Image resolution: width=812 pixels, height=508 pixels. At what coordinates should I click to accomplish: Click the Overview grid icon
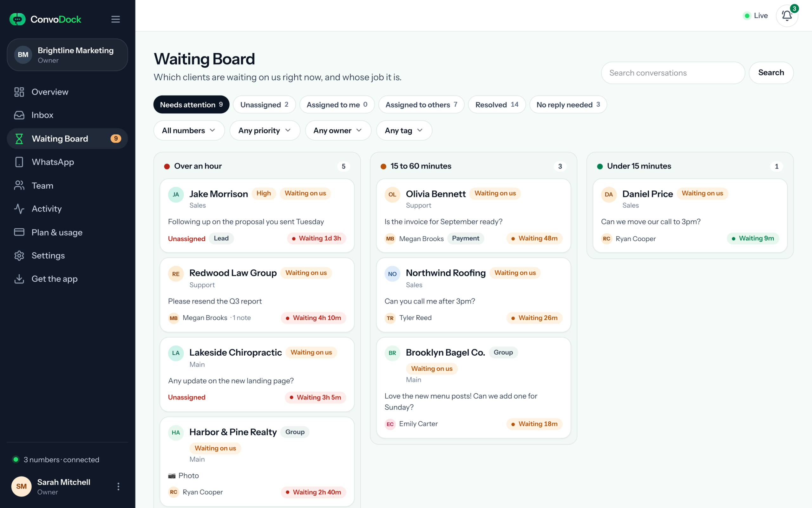[x=19, y=92]
